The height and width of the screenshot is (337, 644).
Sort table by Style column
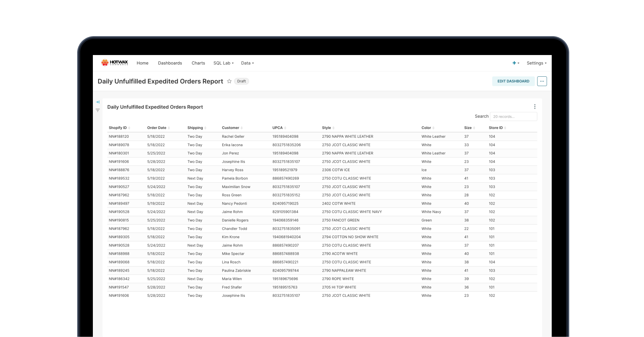point(328,128)
